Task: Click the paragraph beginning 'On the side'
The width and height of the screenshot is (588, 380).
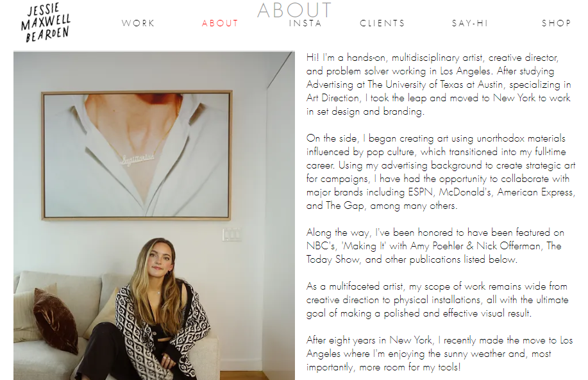Action: tap(441, 172)
